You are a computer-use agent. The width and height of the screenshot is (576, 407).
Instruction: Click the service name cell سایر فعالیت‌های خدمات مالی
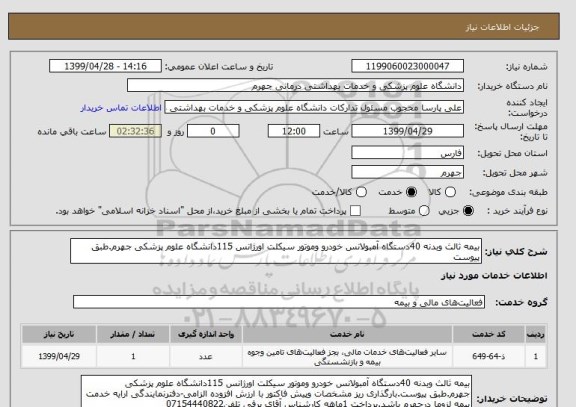(x=347, y=357)
